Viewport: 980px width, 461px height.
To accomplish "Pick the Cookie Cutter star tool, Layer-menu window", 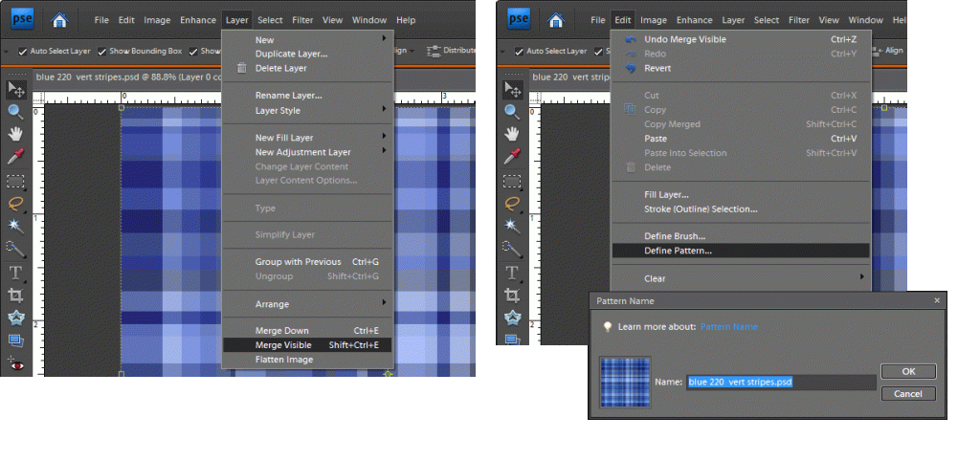I will pos(15,318).
